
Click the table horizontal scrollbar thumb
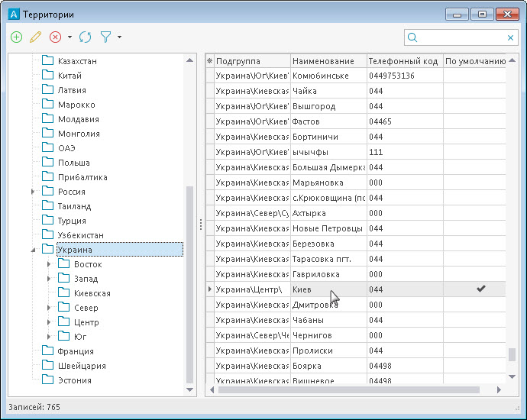(348, 389)
